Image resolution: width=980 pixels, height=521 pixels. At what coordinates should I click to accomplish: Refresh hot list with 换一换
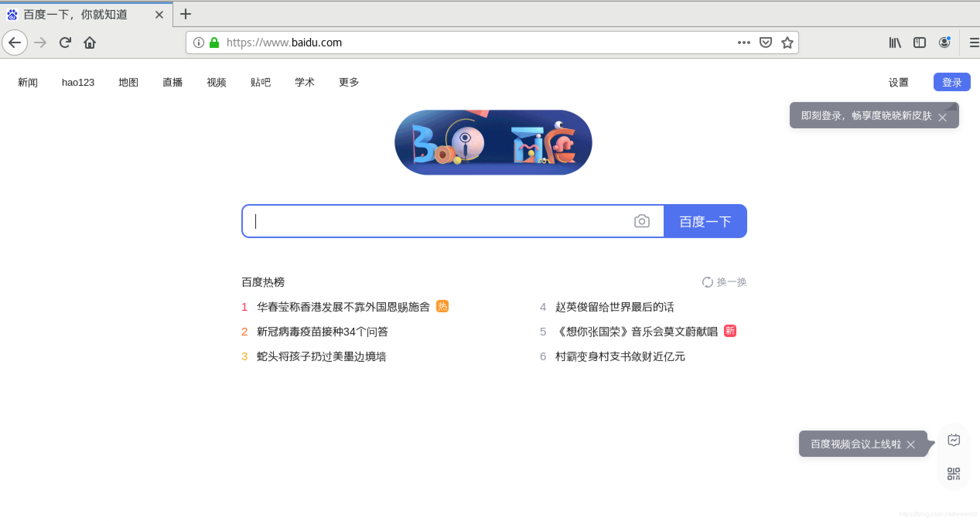coord(724,282)
